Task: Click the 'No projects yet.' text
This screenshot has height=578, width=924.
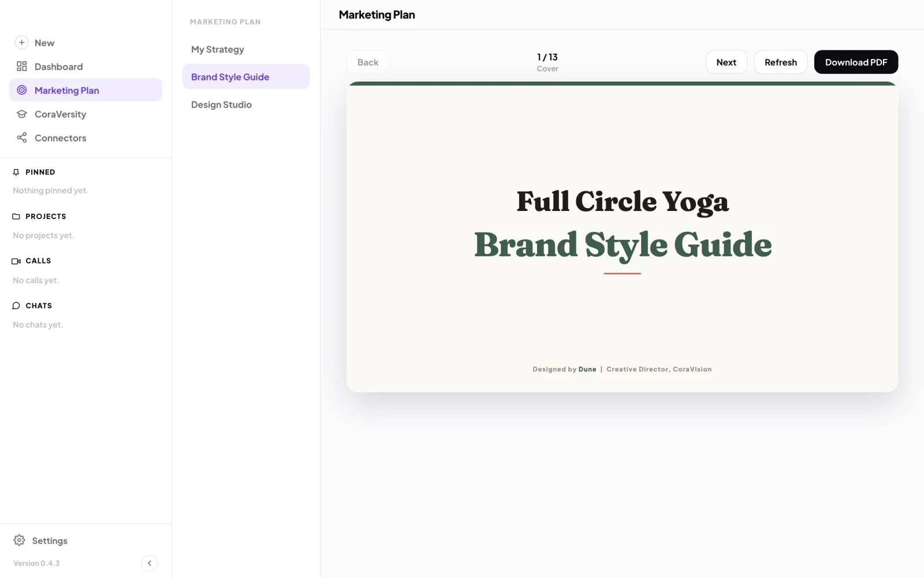Action: tap(43, 235)
